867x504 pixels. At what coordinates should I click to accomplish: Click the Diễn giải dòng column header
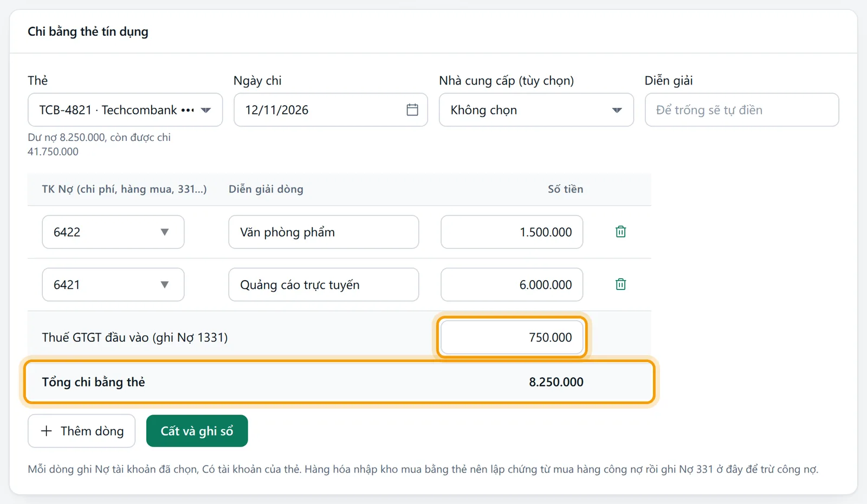[266, 189]
